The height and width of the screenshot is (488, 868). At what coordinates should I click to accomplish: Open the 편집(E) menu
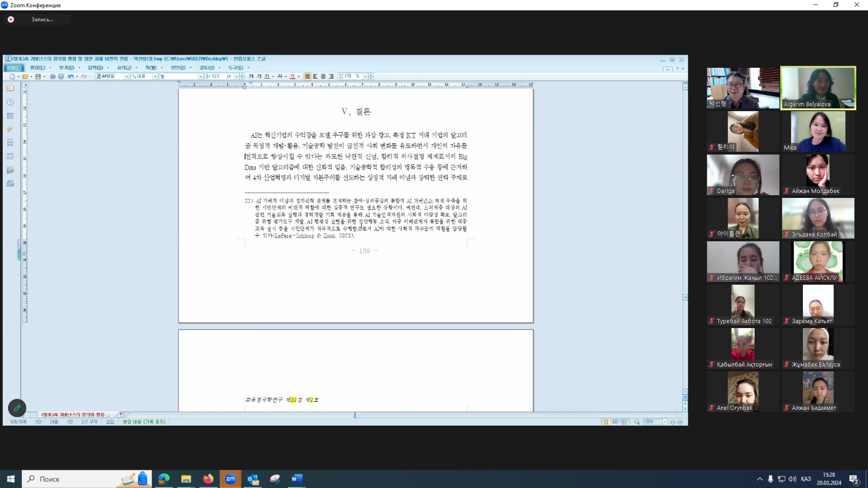click(37, 68)
